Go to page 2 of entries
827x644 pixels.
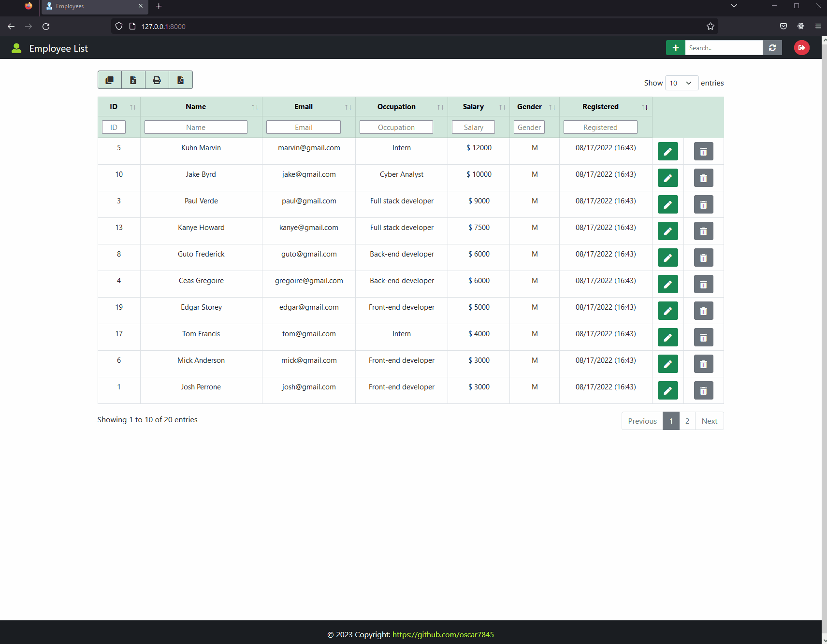click(687, 421)
